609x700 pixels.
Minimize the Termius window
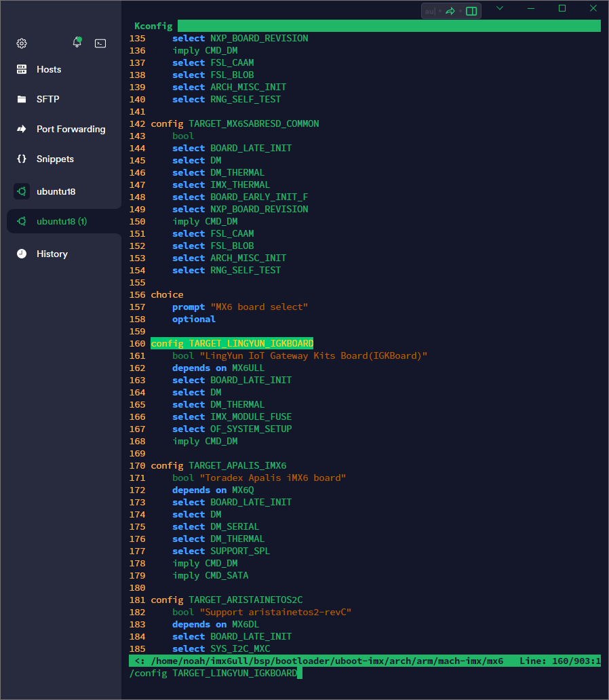[x=531, y=8]
